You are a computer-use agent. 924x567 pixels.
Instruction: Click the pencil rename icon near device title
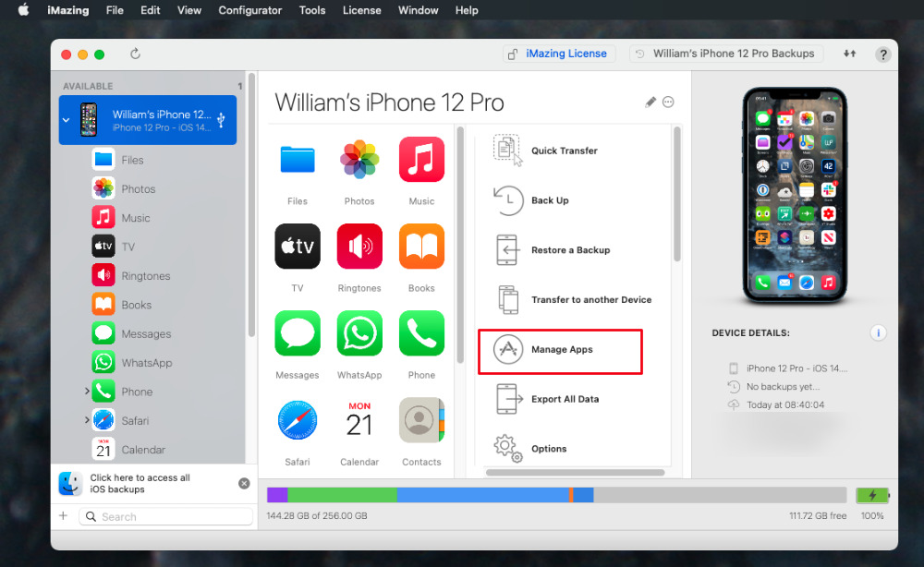[x=650, y=103]
